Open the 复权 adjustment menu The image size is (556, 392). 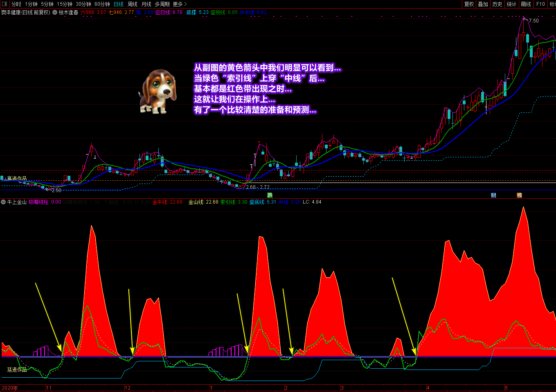[x=469, y=4]
